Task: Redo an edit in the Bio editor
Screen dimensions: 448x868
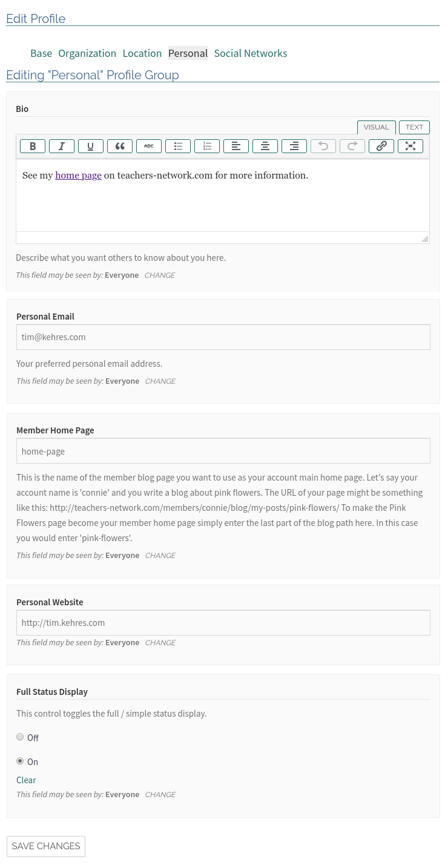Action: tap(352, 146)
